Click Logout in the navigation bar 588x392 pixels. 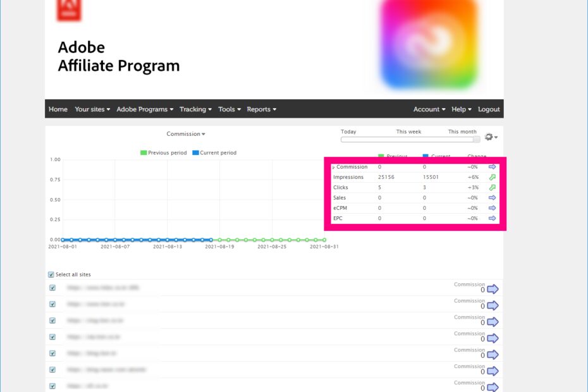(489, 109)
